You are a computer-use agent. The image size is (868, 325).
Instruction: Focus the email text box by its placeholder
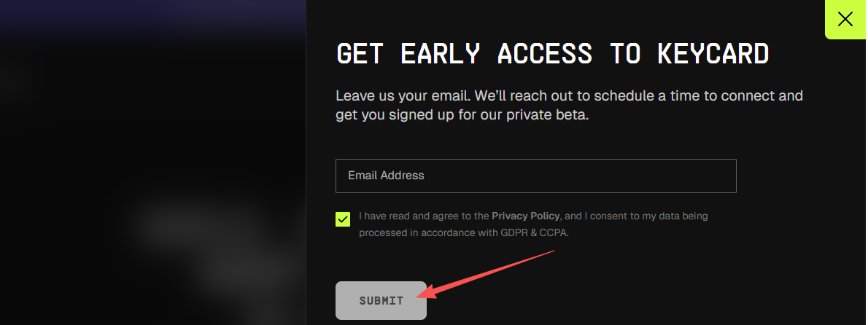tap(386, 176)
